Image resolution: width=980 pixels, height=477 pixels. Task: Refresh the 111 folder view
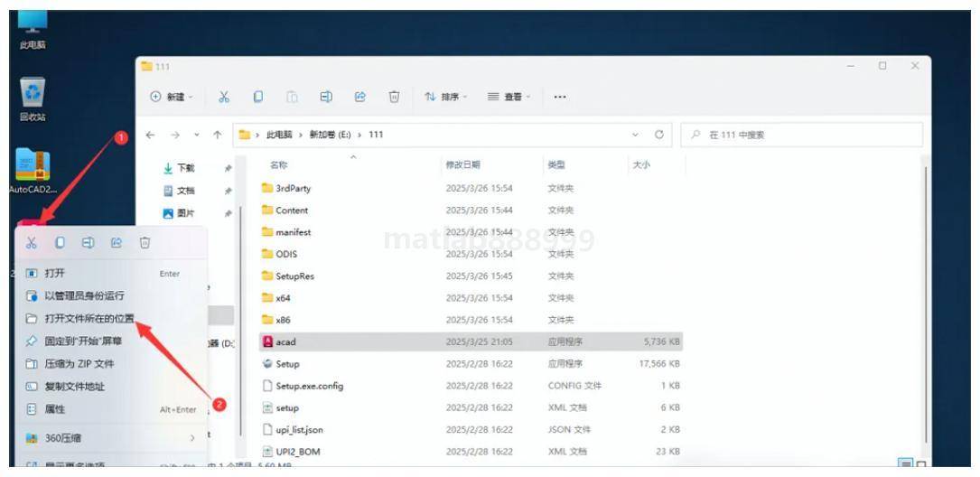point(658,135)
